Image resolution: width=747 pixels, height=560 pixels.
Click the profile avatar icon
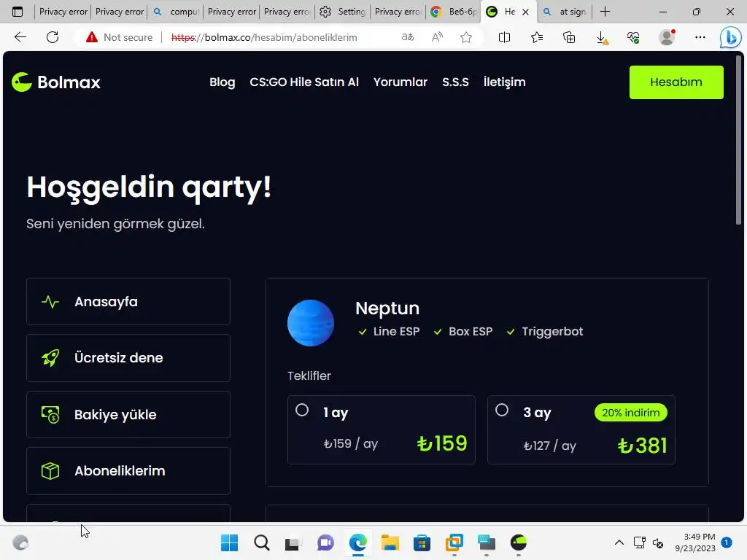click(x=667, y=37)
